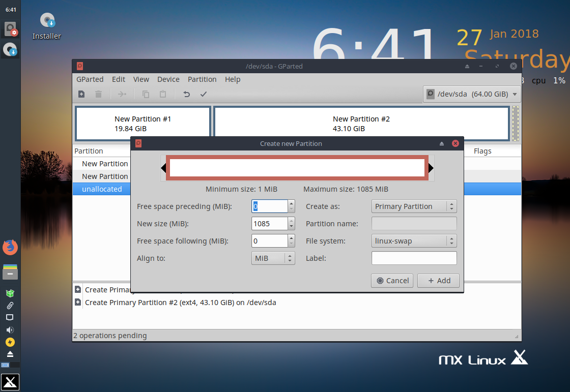Screen dimensions: 570x392
Task: Click the Cancel button
Action: coord(392,281)
